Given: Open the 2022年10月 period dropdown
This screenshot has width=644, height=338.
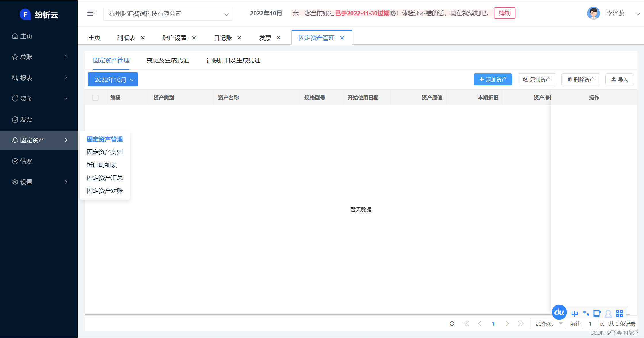Looking at the screenshot, I should (113, 80).
